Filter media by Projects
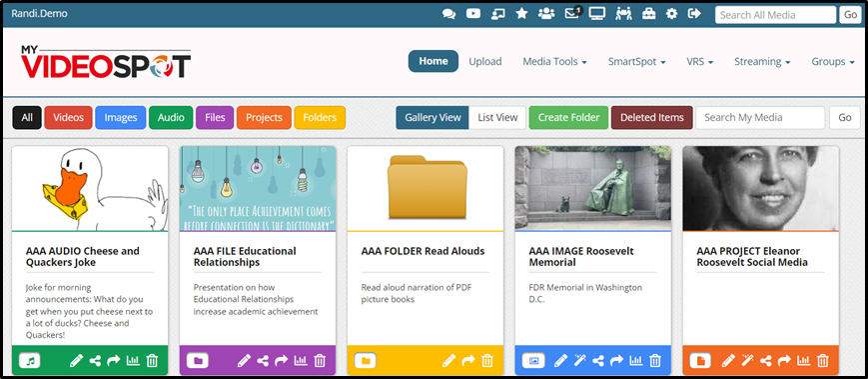This screenshot has height=379, width=868. (x=264, y=117)
